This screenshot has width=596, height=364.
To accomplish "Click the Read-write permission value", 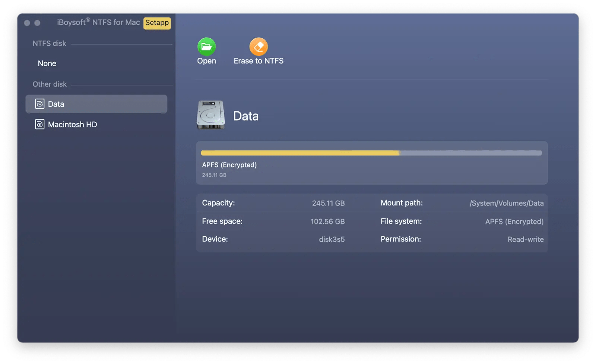I will click(526, 239).
